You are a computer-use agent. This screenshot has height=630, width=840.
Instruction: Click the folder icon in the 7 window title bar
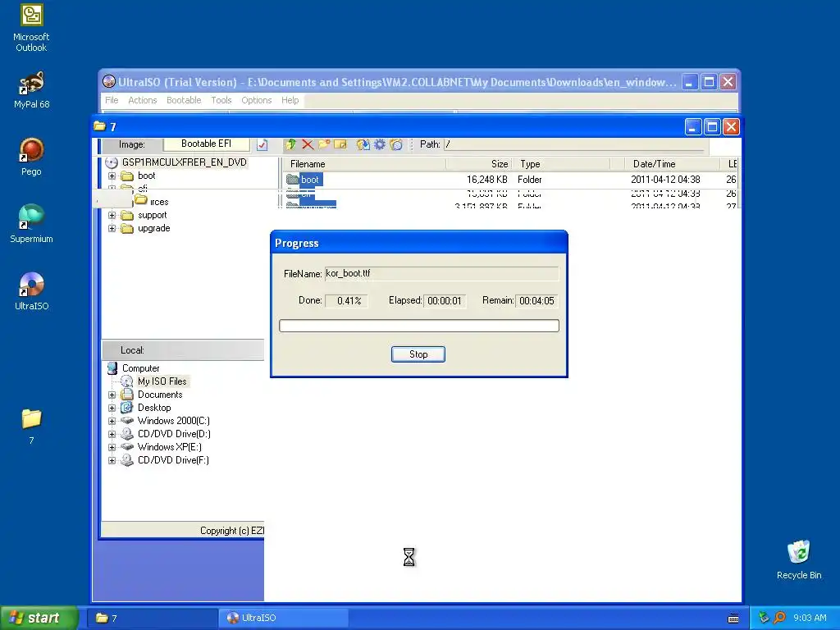(99, 126)
